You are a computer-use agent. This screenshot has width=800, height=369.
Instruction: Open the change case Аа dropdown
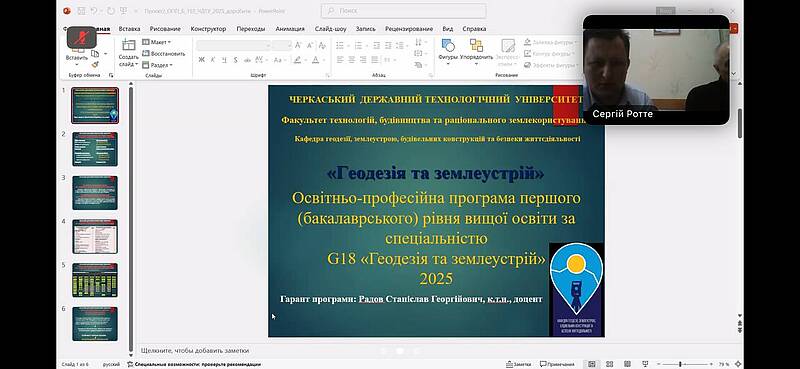point(279,60)
